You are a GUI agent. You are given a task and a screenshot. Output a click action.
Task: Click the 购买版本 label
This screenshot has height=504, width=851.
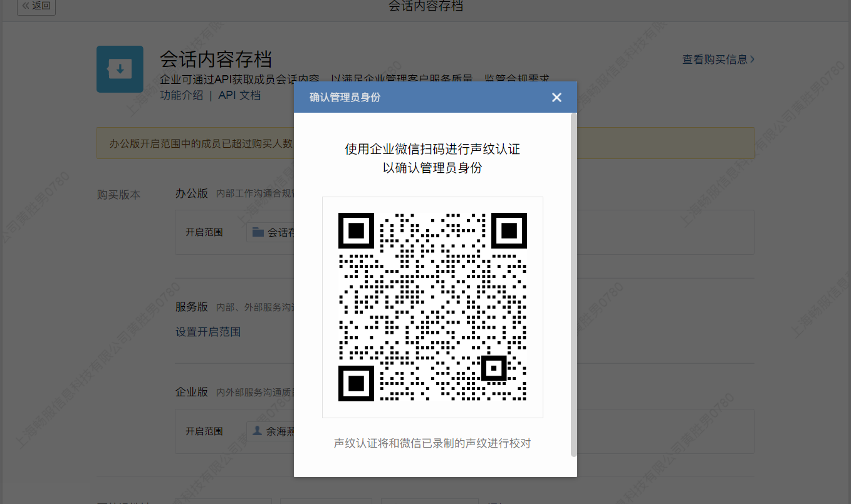pyautogui.click(x=118, y=195)
